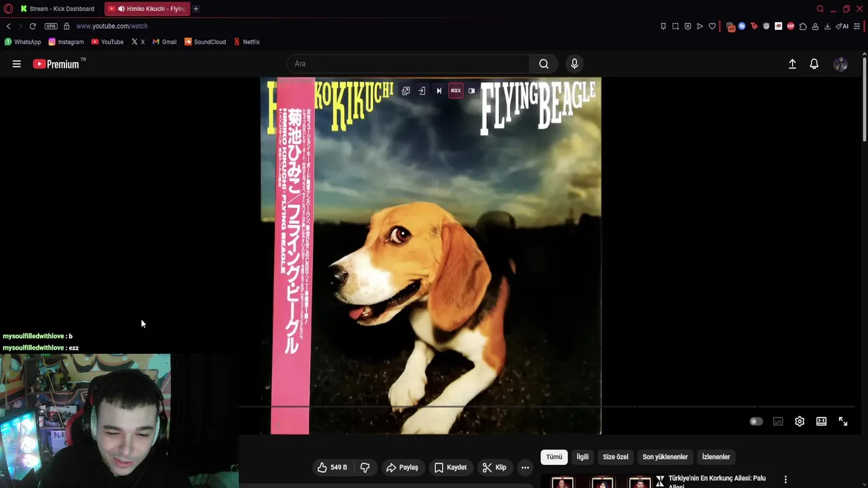868x488 pixels.
Task: Open the Netflix bookmark
Action: pyautogui.click(x=246, y=42)
